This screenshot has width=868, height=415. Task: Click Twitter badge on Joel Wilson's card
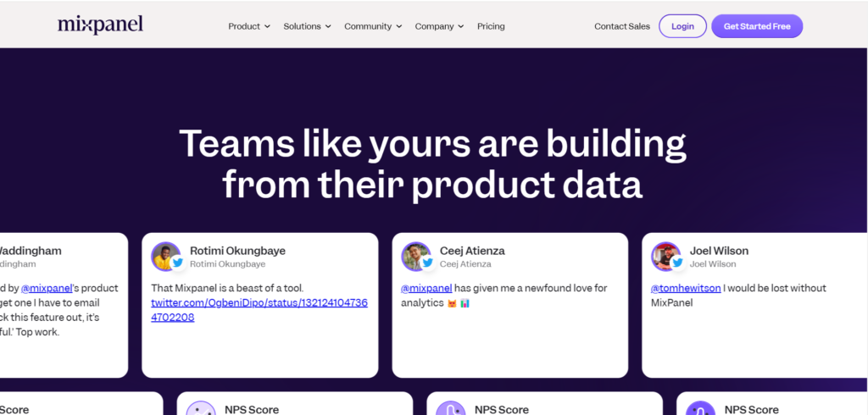click(x=678, y=263)
